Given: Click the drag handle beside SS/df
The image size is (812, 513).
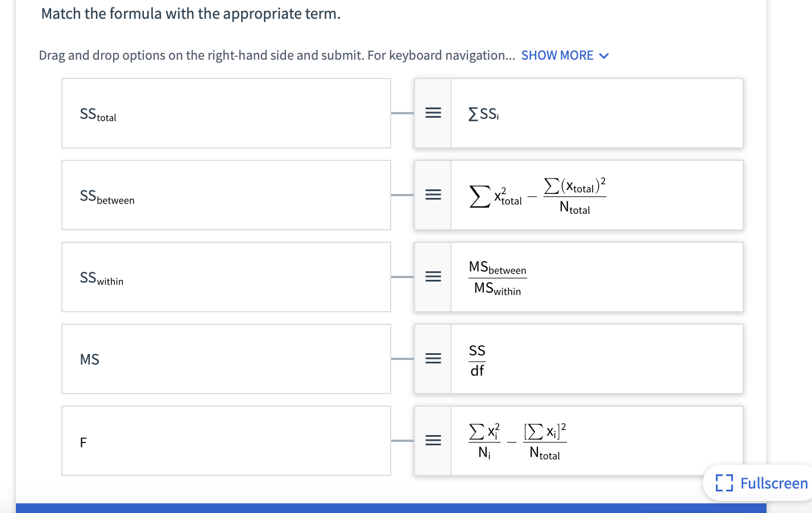Looking at the screenshot, I should click(x=433, y=359).
